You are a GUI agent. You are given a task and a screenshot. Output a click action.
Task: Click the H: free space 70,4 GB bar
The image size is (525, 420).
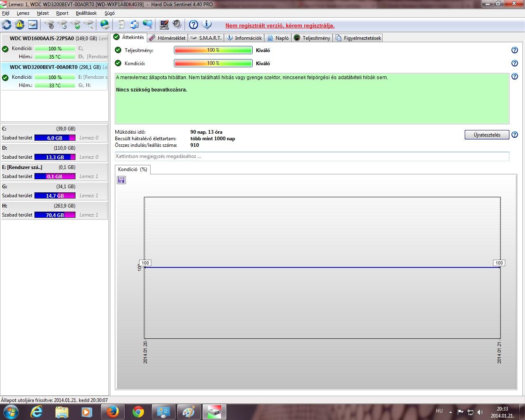click(x=55, y=215)
